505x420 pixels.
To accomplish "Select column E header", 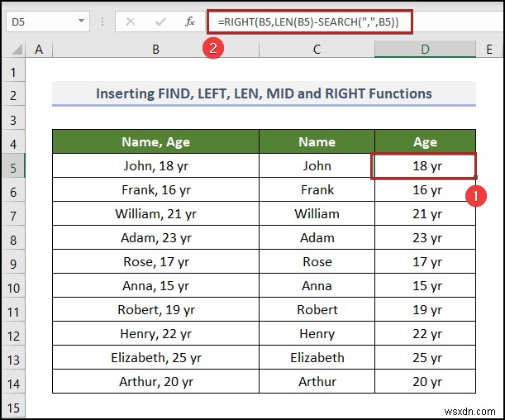I will click(x=489, y=50).
